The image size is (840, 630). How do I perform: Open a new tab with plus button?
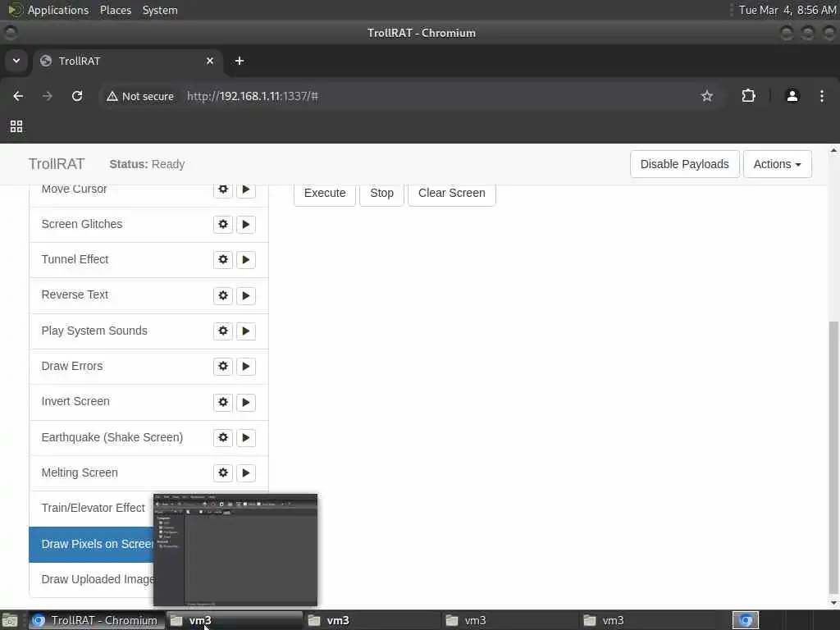[x=240, y=61]
